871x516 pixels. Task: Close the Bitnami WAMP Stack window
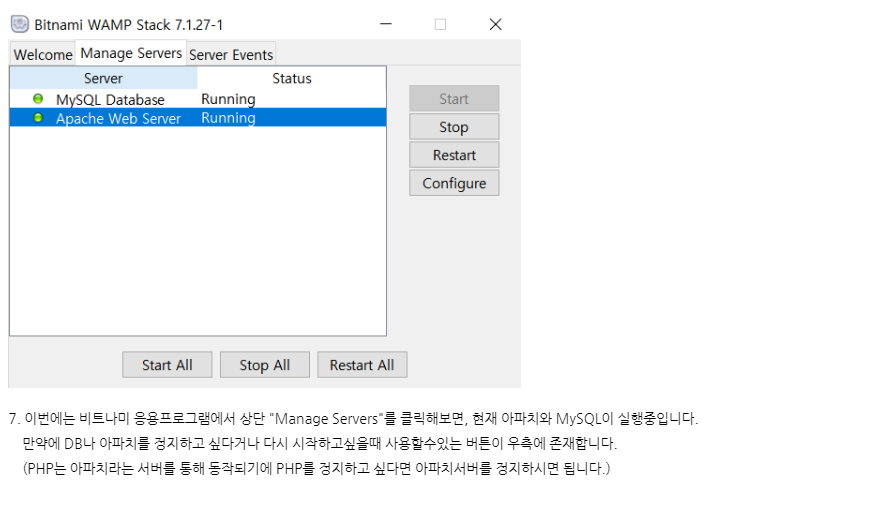click(495, 24)
